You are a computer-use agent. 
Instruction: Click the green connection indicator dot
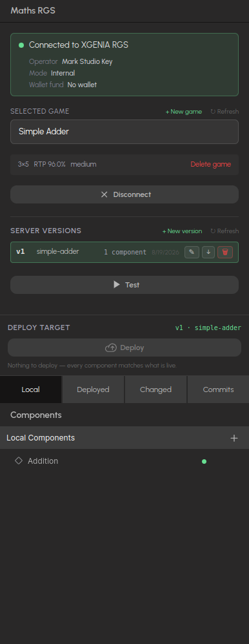[x=21, y=45]
